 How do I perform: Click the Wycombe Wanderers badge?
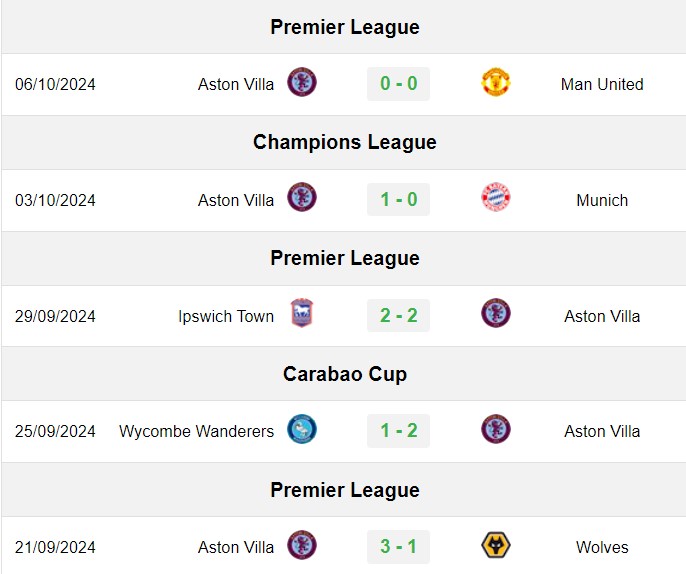pyautogui.click(x=302, y=429)
